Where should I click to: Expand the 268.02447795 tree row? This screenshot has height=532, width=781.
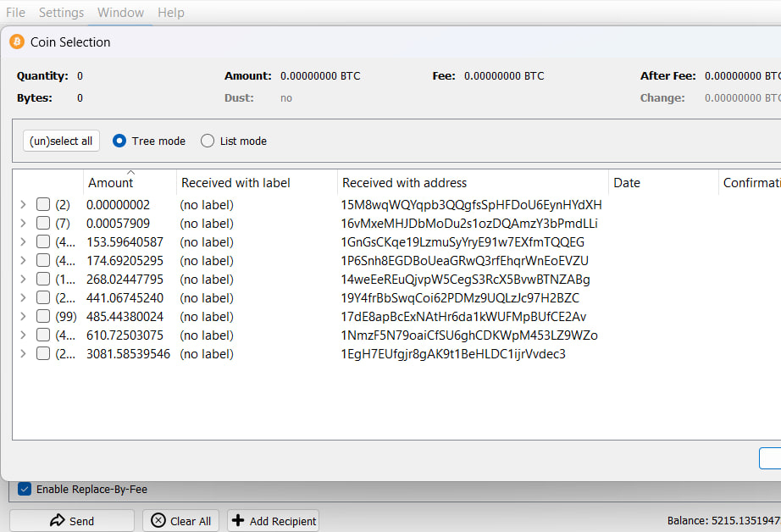[x=23, y=279]
